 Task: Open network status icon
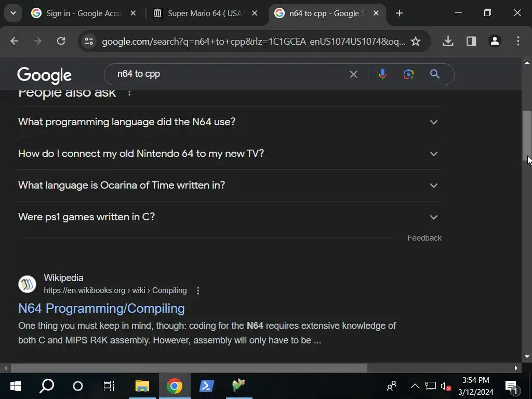coord(431,386)
